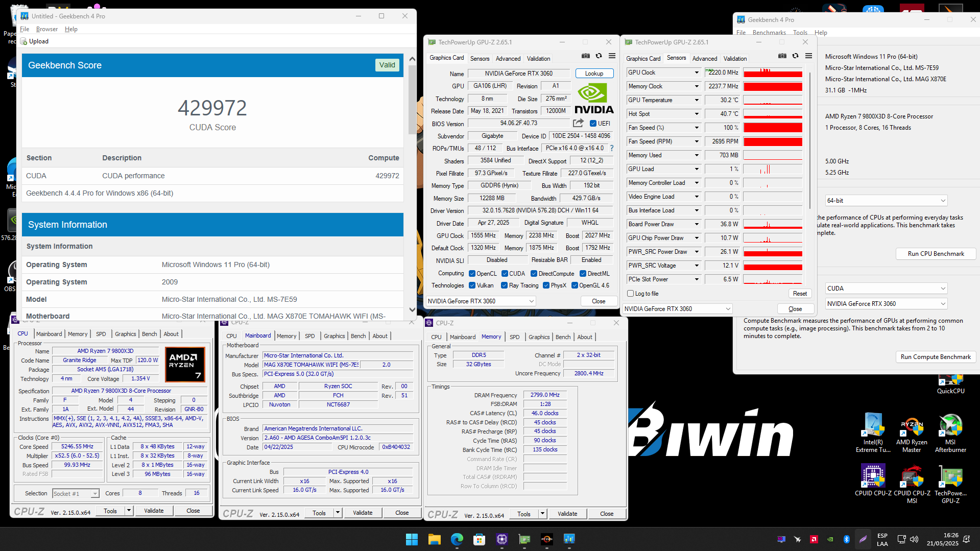Open the GPU Clock sensor dropdown
The width and height of the screenshot is (980, 551).
click(x=696, y=73)
